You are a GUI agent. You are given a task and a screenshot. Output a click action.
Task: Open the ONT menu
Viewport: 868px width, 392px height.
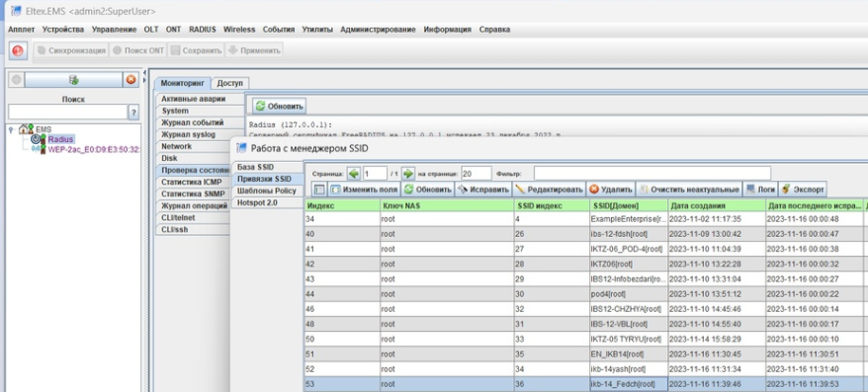[x=173, y=30]
